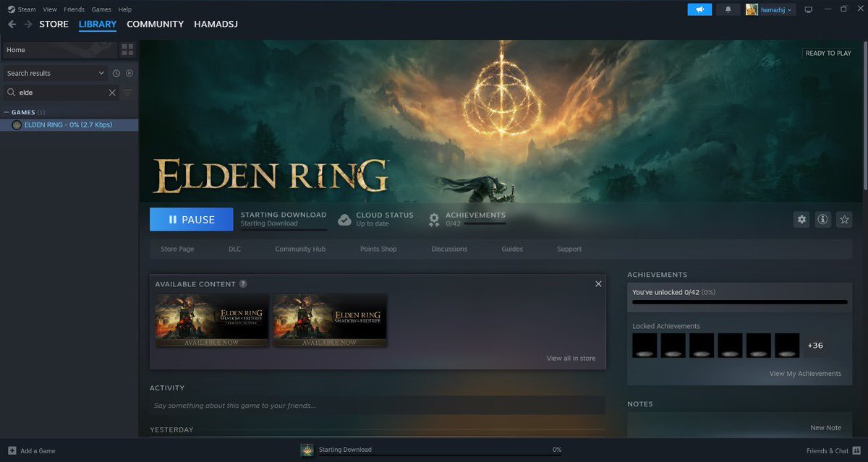
Task: Open Support link
Action: pyautogui.click(x=569, y=249)
